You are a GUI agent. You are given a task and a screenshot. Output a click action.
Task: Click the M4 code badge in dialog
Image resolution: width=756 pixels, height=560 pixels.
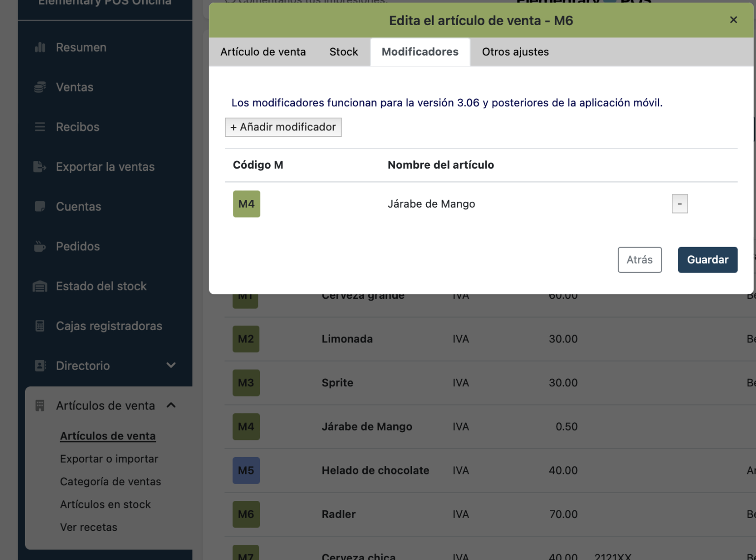tap(246, 203)
